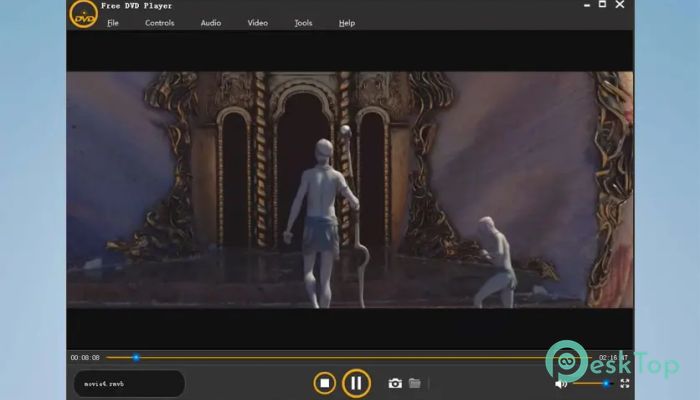Open the Tools menu
Image resolution: width=700 pixels, height=400 pixels.
303,23
